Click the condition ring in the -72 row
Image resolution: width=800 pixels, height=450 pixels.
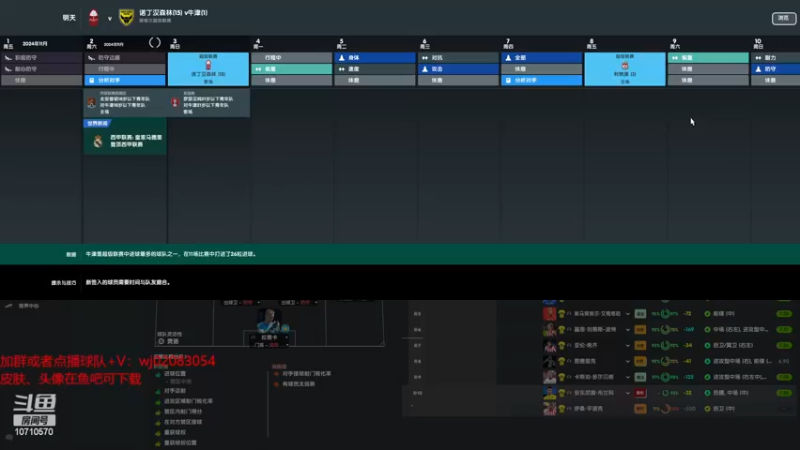point(665,314)
